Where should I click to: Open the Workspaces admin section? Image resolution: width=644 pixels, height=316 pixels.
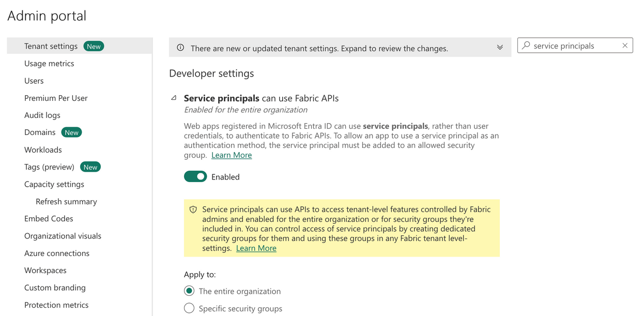point(45,270)
